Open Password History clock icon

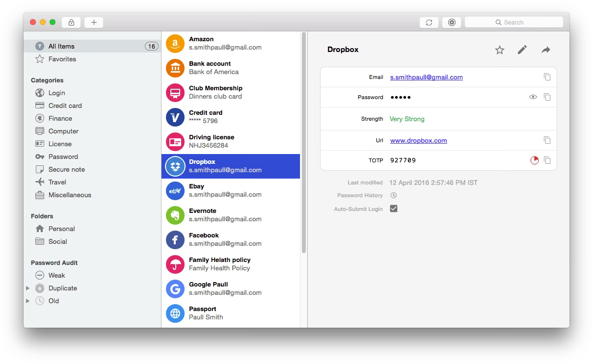[394, 195]
